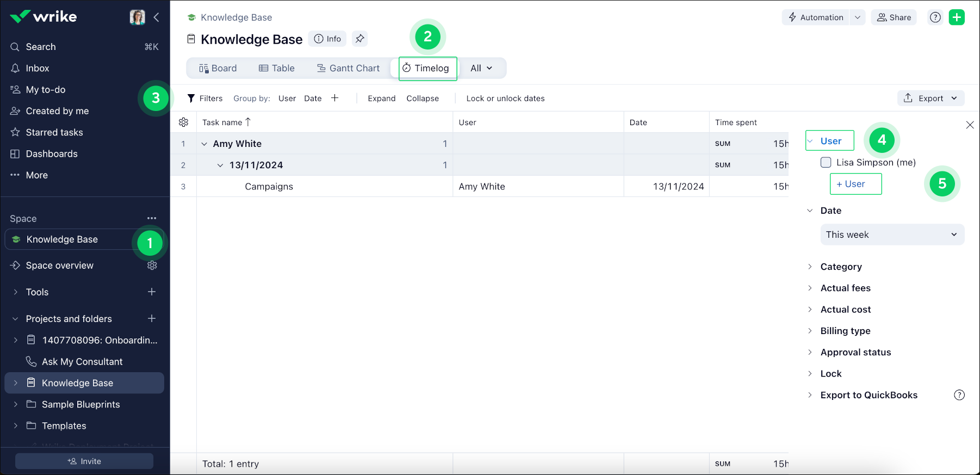Switch to the Board view tab

[x=218, y=68]
